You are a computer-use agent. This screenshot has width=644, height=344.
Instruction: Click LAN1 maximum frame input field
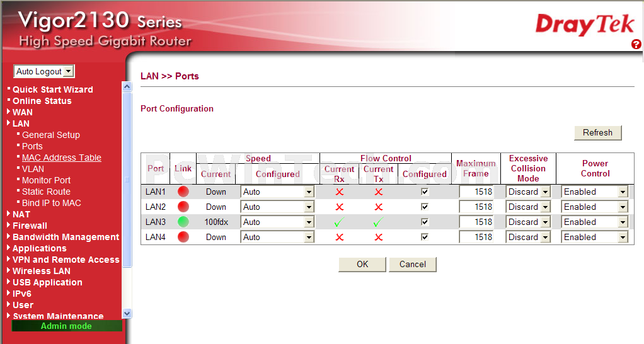click(476, 192)
